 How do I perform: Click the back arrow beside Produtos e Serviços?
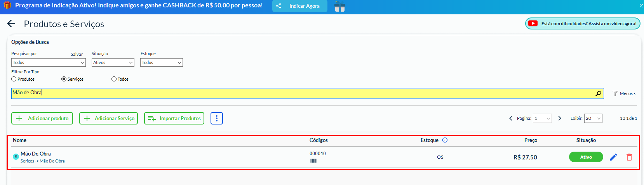click(x=11, y=24)
